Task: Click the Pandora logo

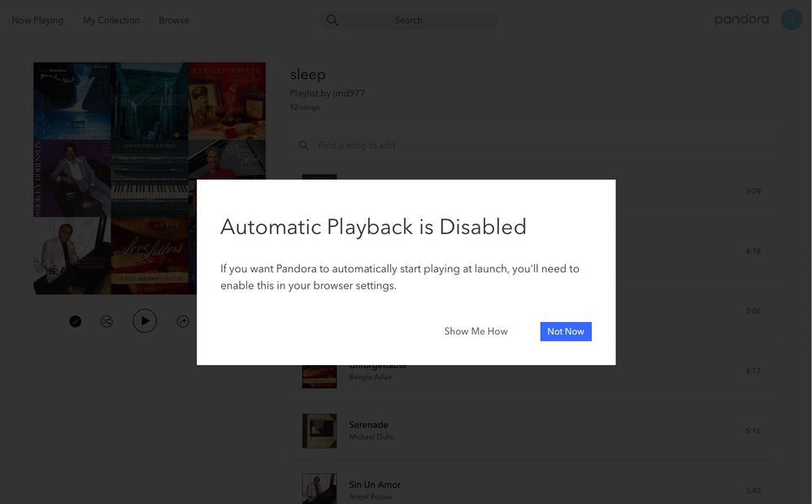Action: (x=741, y=20)
